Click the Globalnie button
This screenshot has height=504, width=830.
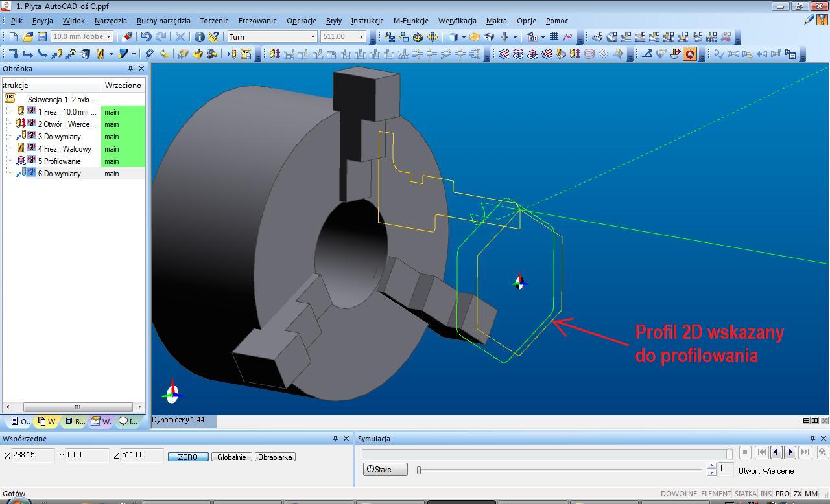point(231,457)
